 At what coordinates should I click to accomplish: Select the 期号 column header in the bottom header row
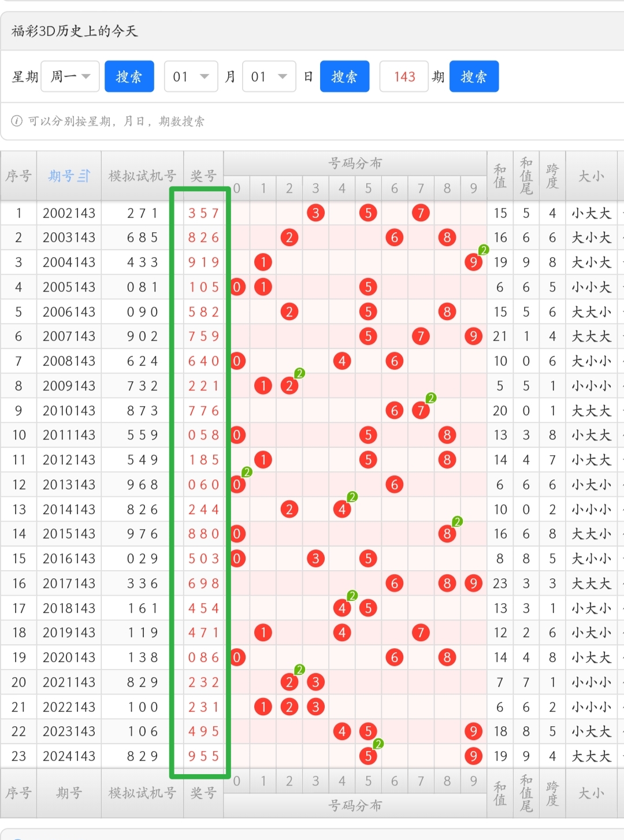pyautogui.click(x=69, y=793)
